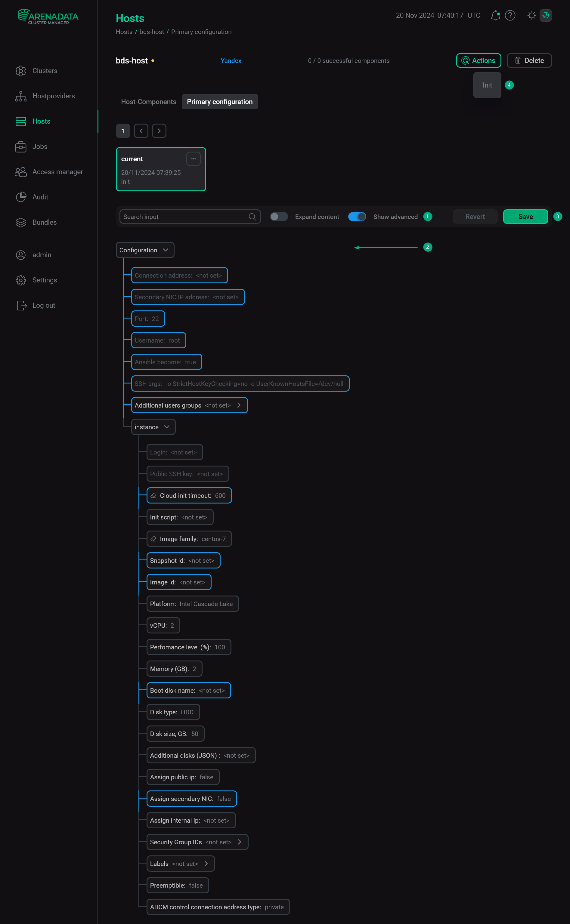Edit the Preemptible: false field
The image size is (570, 924).
pyautogui.click(x=178, y=885)
